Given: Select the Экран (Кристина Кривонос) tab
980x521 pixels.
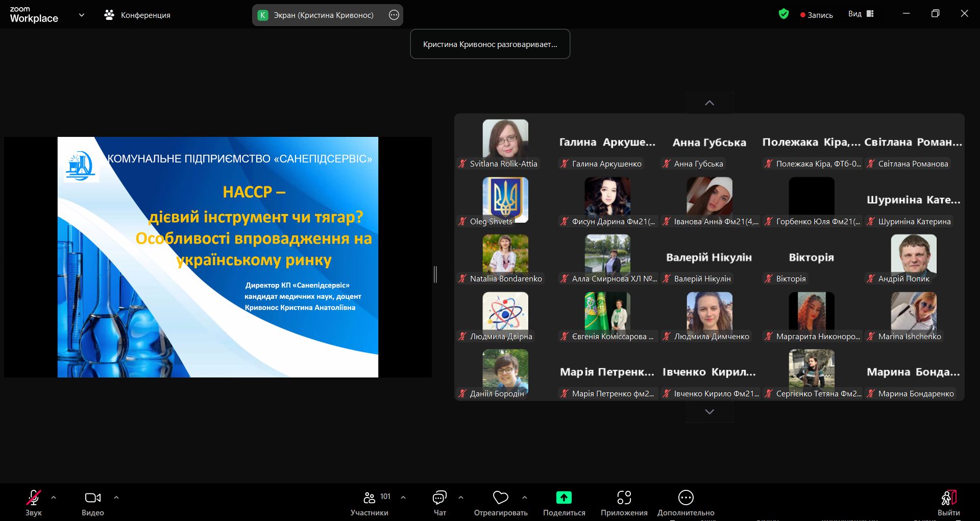Looking at the screenshot, I should click(327, 15).
